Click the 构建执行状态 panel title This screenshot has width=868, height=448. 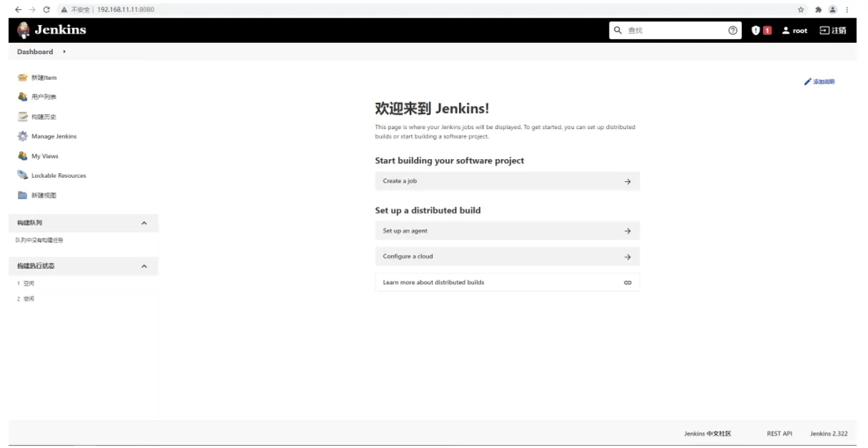pyautogui.click(x=36, y=266)
